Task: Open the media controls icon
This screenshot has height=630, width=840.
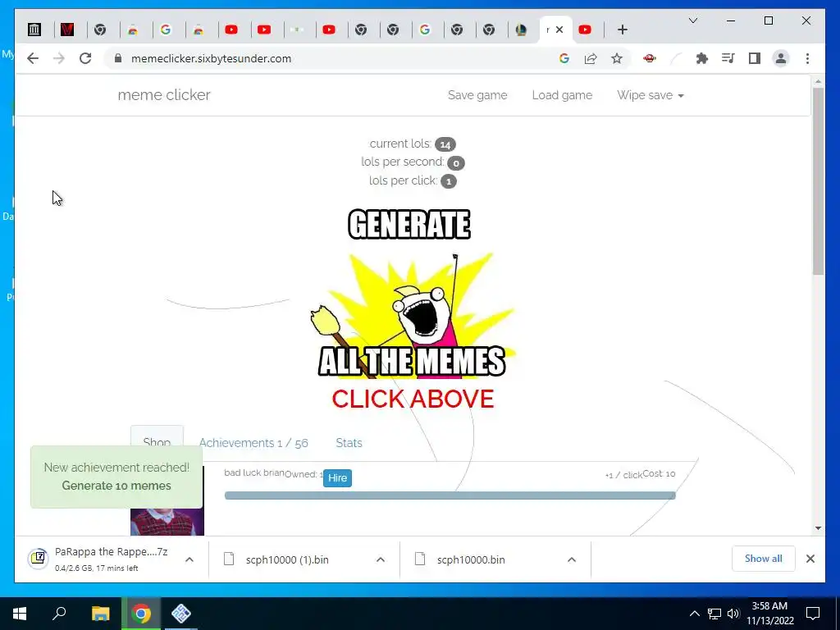Action: click(x=728, y=58)
